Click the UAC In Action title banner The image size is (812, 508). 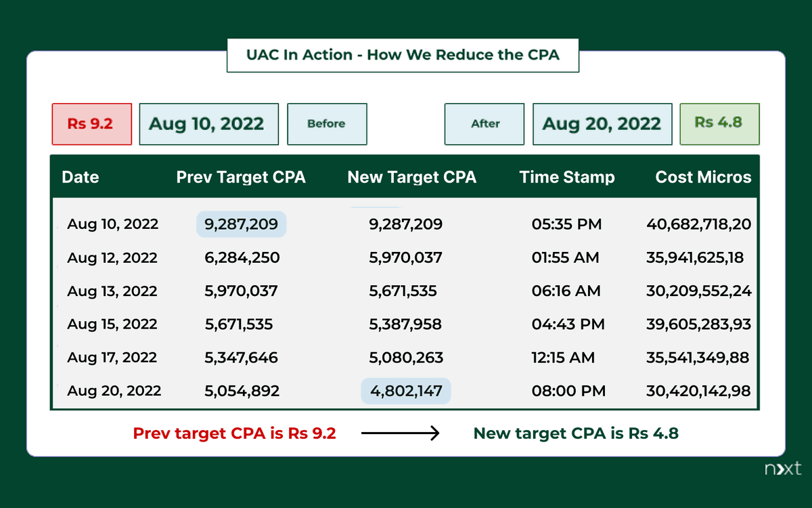(403, 55)
